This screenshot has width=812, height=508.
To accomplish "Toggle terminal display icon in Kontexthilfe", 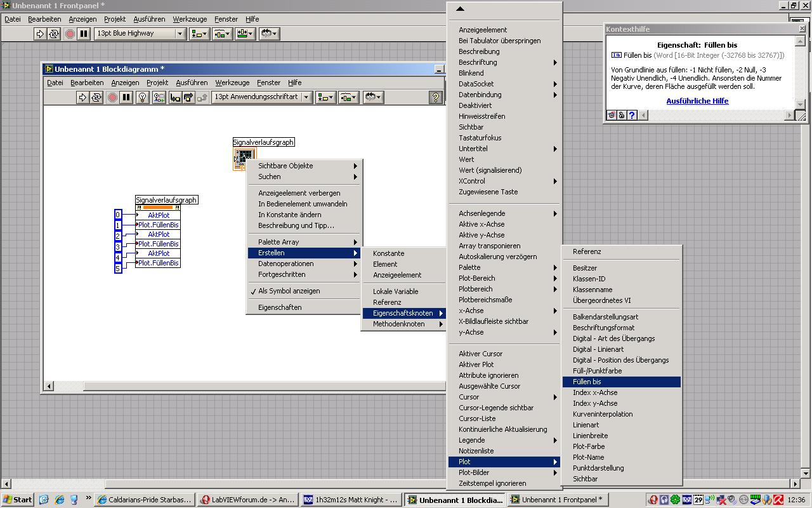I will click(x=612, y=115).
